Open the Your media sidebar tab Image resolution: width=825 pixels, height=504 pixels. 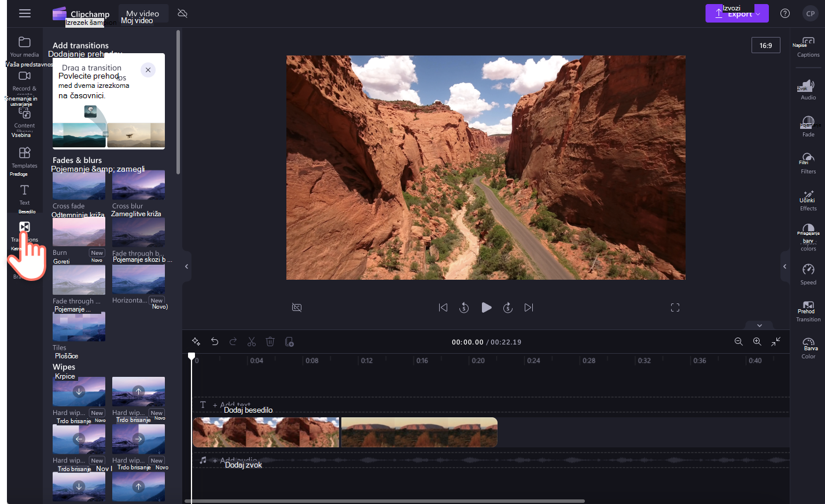[x=24, y=47]
